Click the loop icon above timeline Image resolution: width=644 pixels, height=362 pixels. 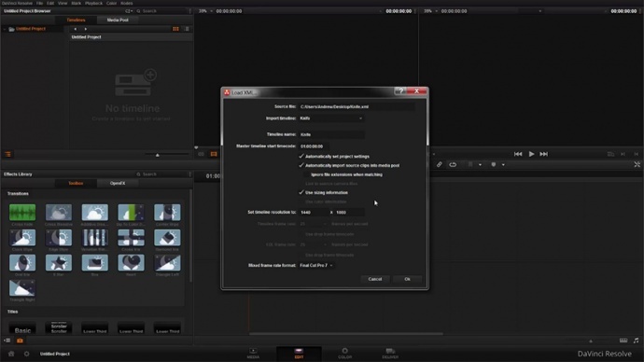pos(453,164)
